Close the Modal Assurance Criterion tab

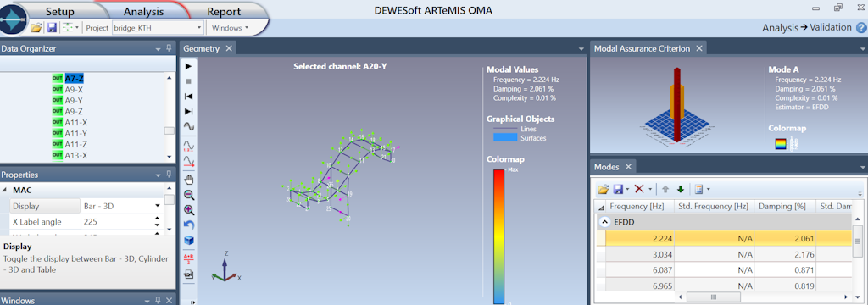[x=699, y=48]
